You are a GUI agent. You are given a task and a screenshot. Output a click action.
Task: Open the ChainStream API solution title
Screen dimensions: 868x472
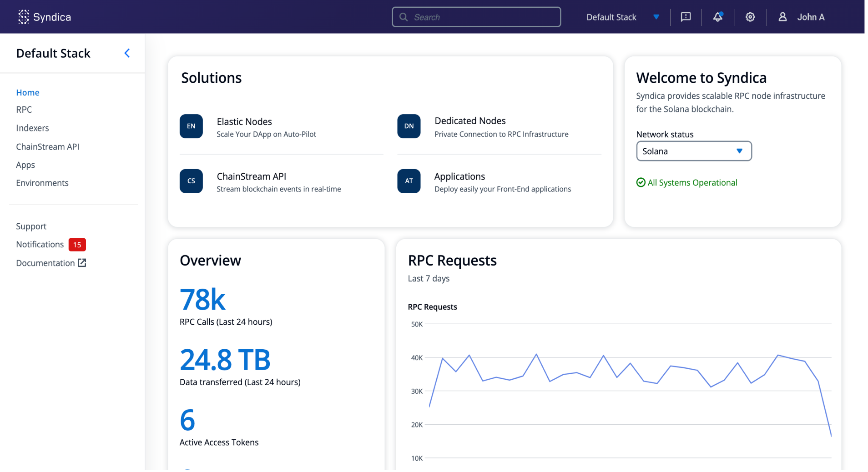coord(252,176)
